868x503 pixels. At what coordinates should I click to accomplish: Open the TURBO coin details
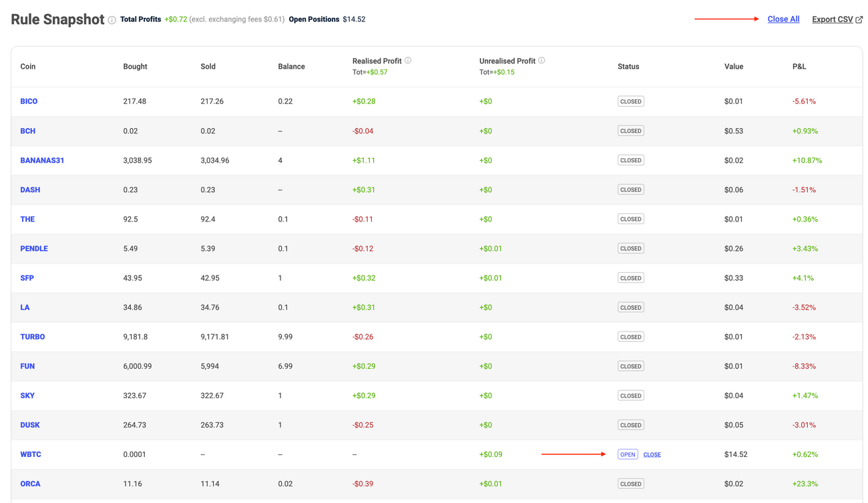pos(33,336)
